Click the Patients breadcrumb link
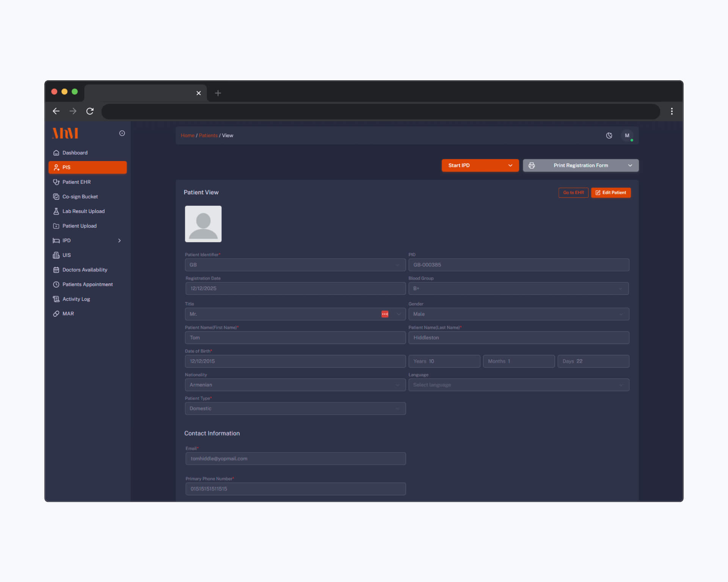Viewport: 728px width, 582px height. [208, 135]
